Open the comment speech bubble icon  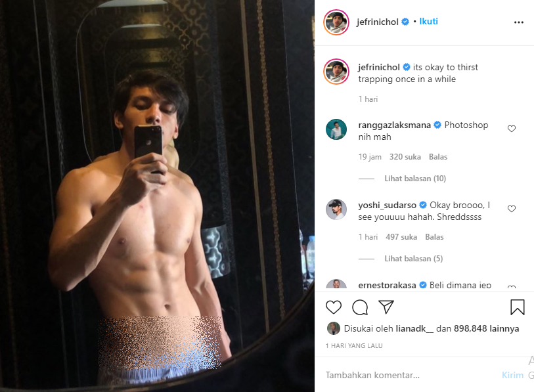click(360, 307)
